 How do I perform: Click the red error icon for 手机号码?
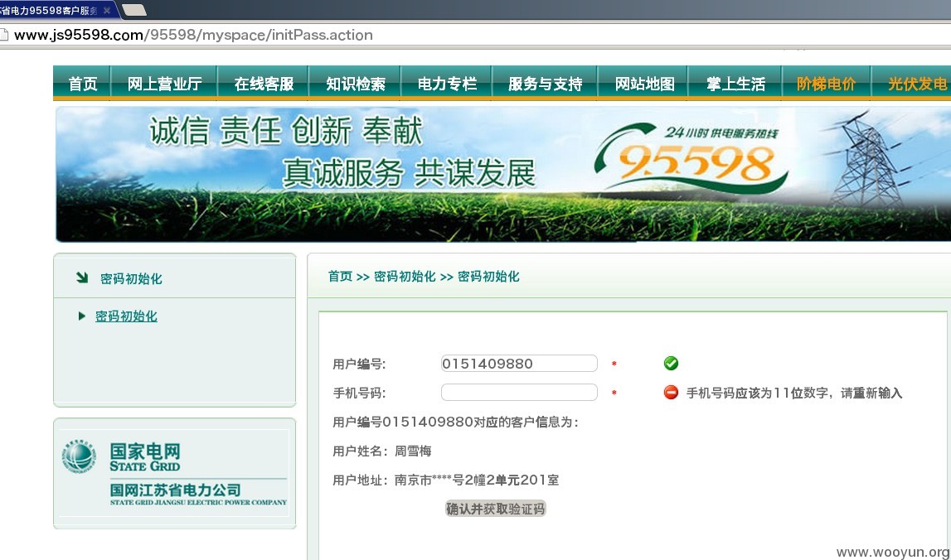pos(671,392)
